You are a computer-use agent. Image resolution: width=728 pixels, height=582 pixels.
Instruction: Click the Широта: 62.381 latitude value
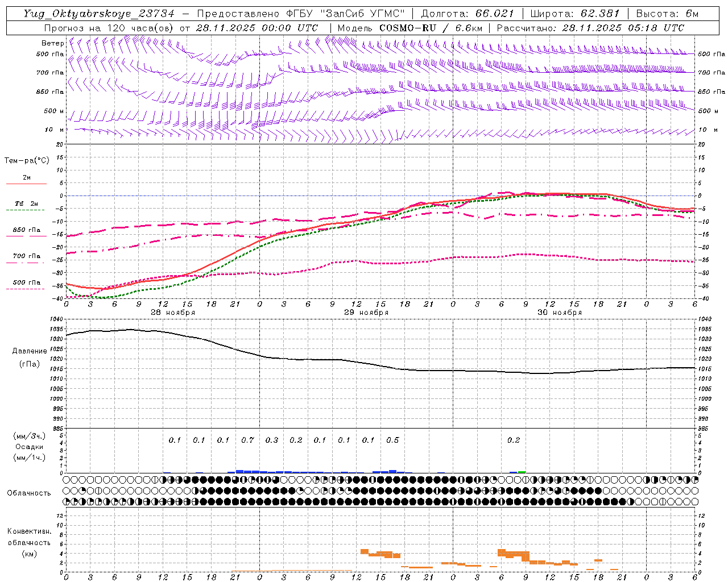point(574,14)
